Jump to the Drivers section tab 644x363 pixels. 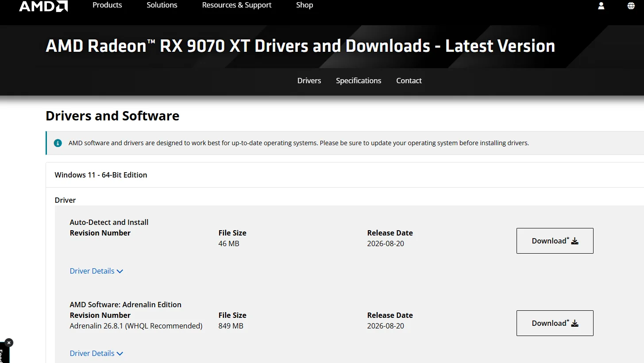click(x=309, y=81)
